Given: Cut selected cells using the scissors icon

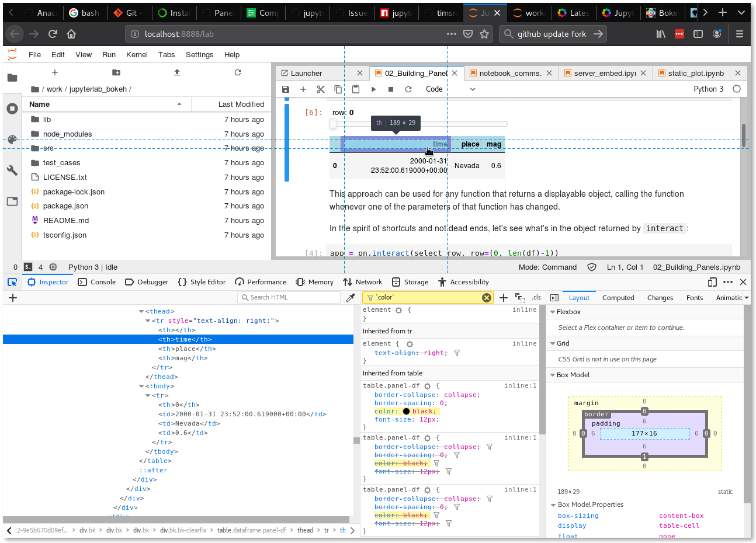Looking at the screenshot, I should tap(320, 89).
